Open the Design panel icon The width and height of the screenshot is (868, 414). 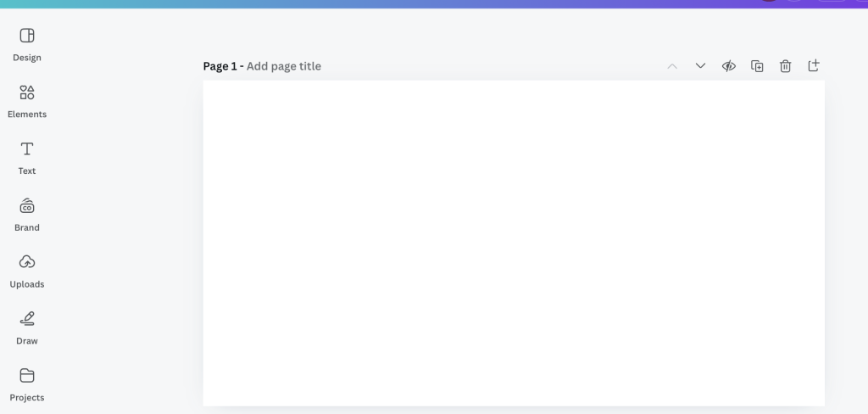pos(27,36)
